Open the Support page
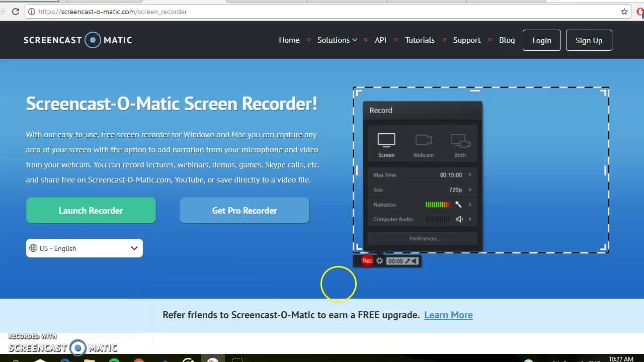 tap(467, 40)
